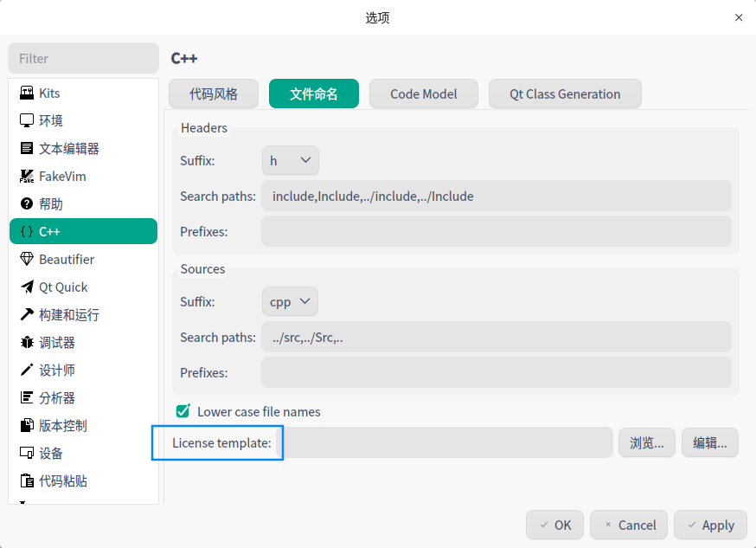
Task: Open Qt Quick paper plane icon
Action: [27, 287]
